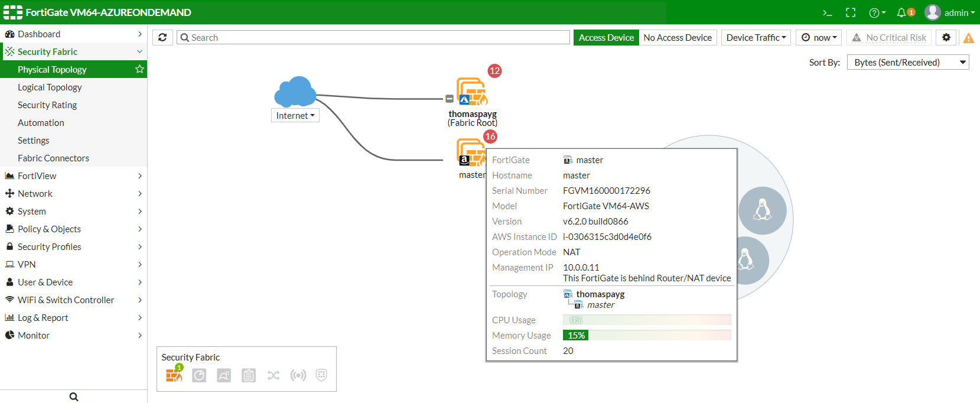Screen dimensions: 980x403
Task: Click the upper Linux penguin device
Action: 763,210
